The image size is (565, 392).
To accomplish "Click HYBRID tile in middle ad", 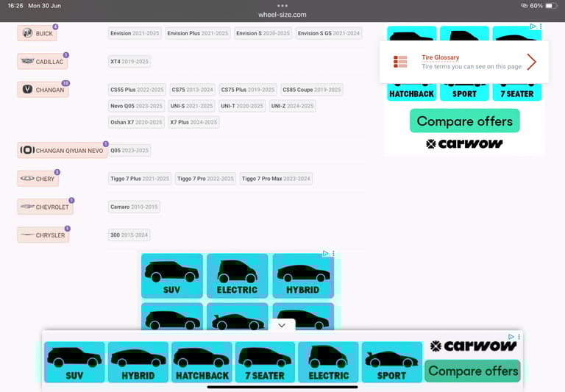I will [x=303, y=276].
